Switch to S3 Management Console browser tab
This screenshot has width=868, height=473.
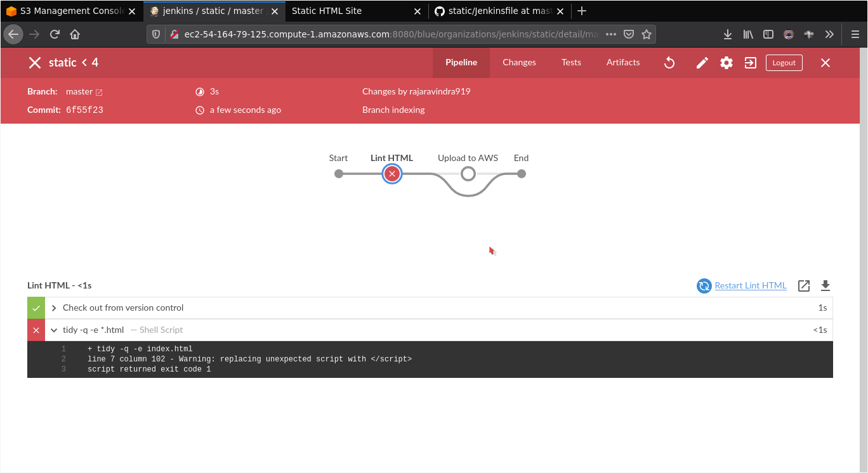pyautogui.click(x=70, y=11)
